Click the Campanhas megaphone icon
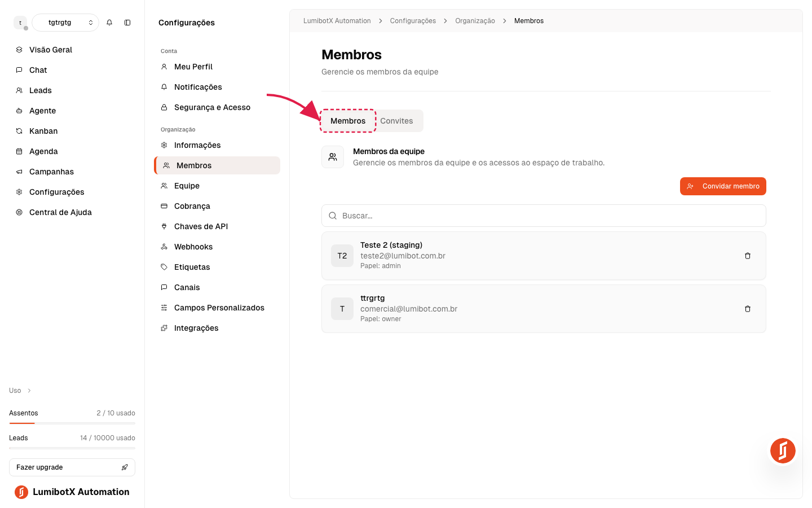 coord(19,172)
